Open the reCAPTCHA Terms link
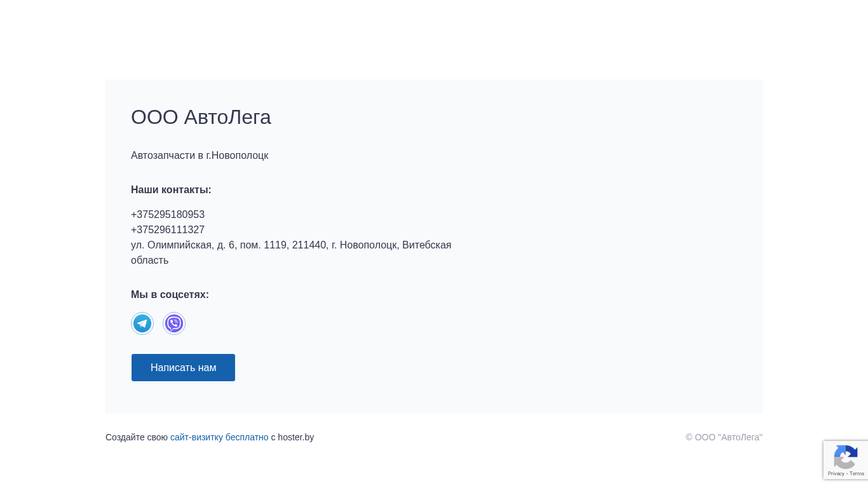Viewport: 868px width, 488px height. point(857,473)
